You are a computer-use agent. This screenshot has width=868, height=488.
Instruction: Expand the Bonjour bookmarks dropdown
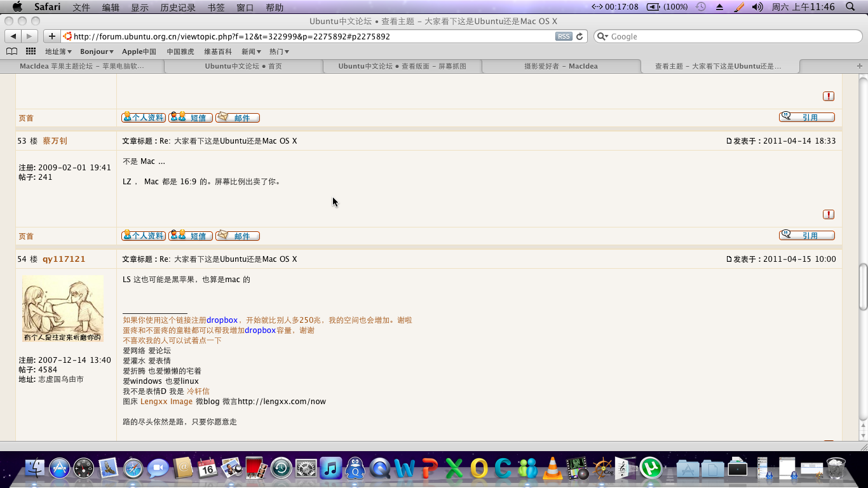tap(97, 51)
